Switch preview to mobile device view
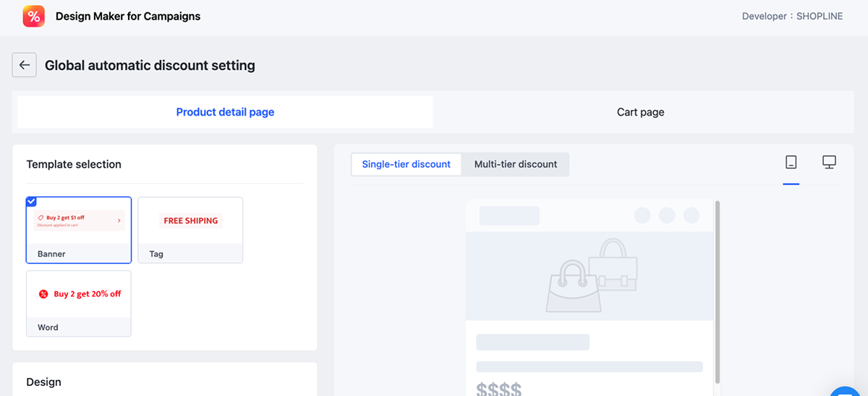The height and width of the screenshot is (396, 868). click(791, 163)
